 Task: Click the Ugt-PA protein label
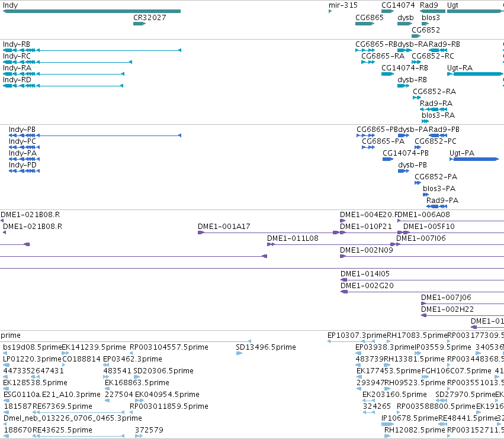pyautogui.click(x=462, y=153)
